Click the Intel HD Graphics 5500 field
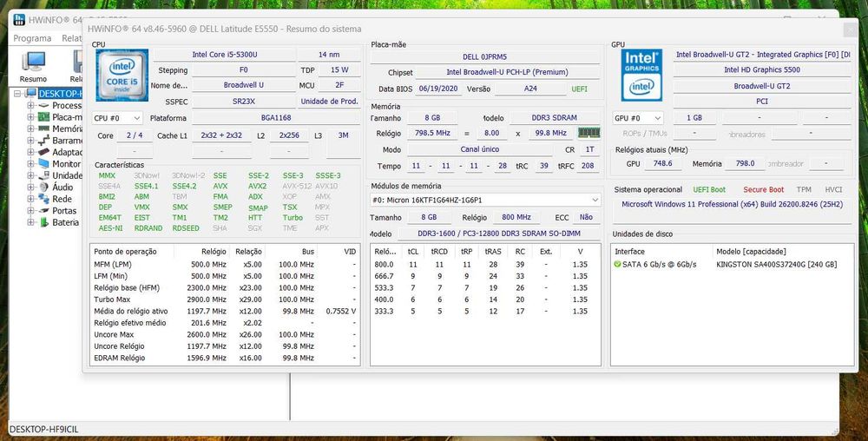Screen dimensions: 868x441 [x=762, y=69]
